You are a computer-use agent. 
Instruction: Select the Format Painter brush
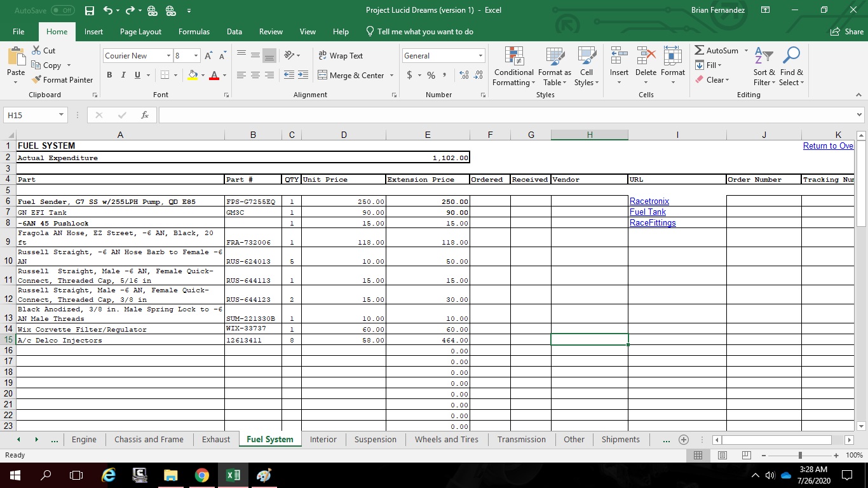coord(36,79)
